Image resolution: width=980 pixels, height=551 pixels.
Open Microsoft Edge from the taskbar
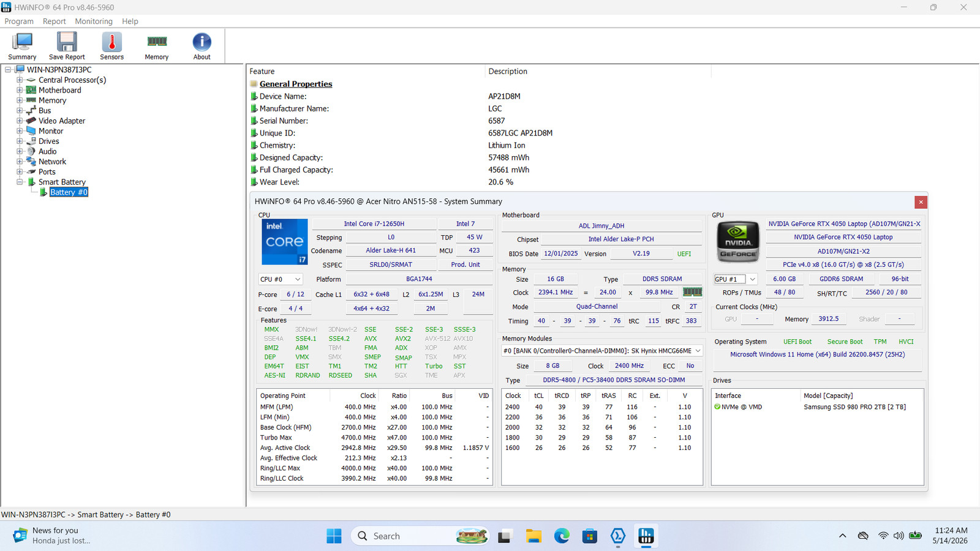click(562, 536)
